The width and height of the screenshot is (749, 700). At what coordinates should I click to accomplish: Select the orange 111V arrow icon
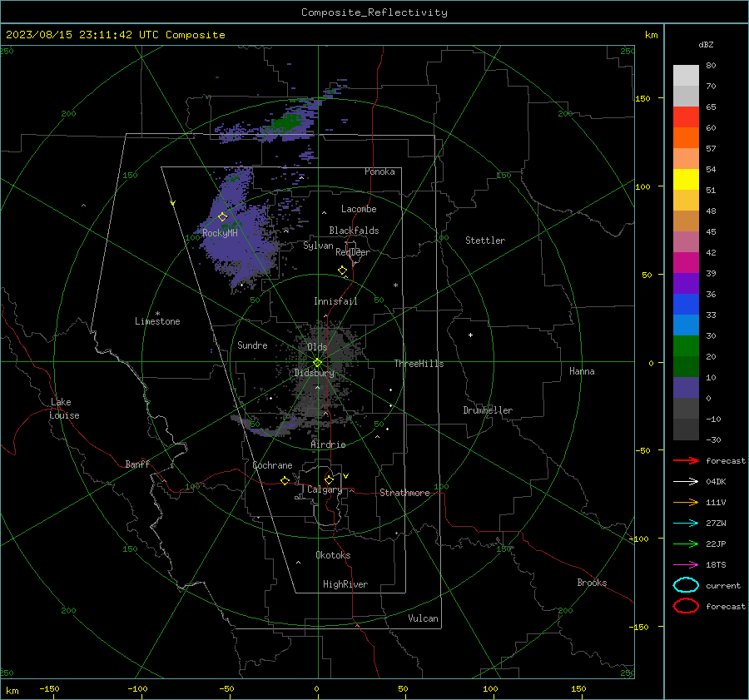[686, 502]
